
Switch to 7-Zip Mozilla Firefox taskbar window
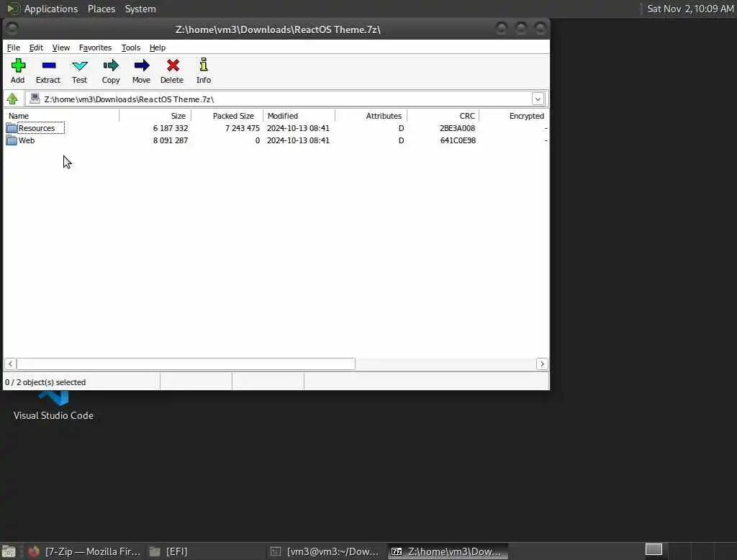point(85,551)
